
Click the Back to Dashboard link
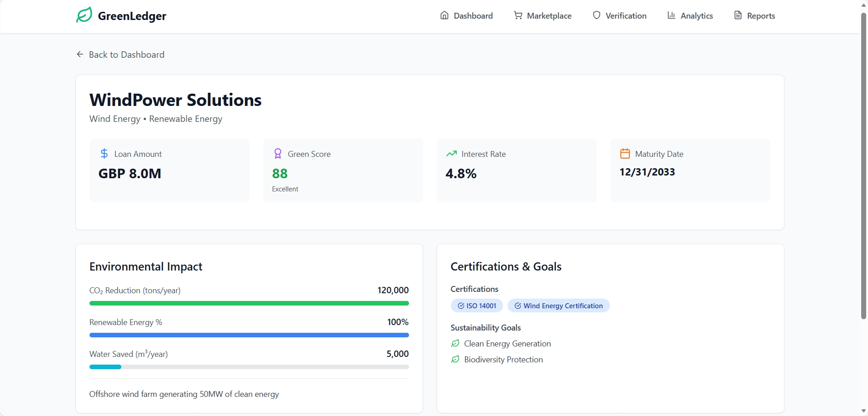click(x=126, y=55)
